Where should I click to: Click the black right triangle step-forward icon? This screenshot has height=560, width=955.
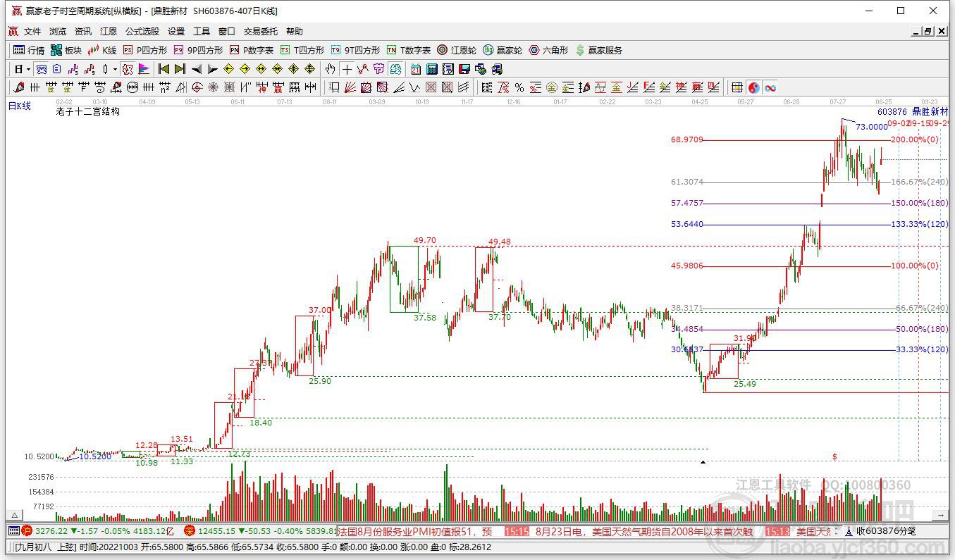click(x=212, y=69)
